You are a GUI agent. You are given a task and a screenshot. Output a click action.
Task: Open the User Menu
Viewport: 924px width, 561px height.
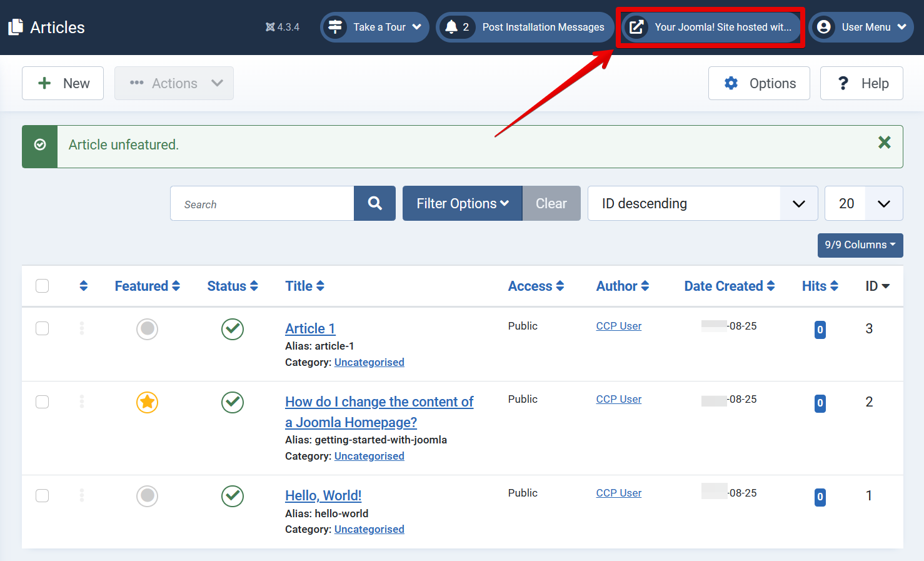[861, 27]
